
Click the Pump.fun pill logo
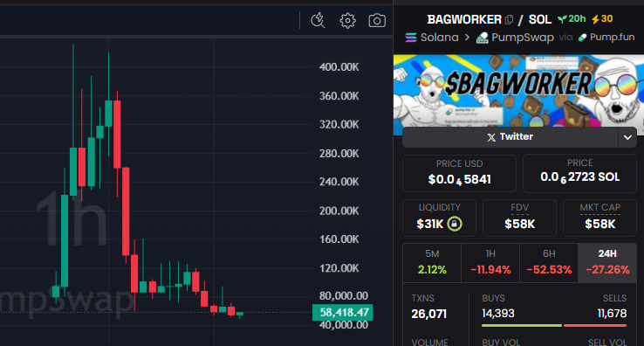coord(582,38)
